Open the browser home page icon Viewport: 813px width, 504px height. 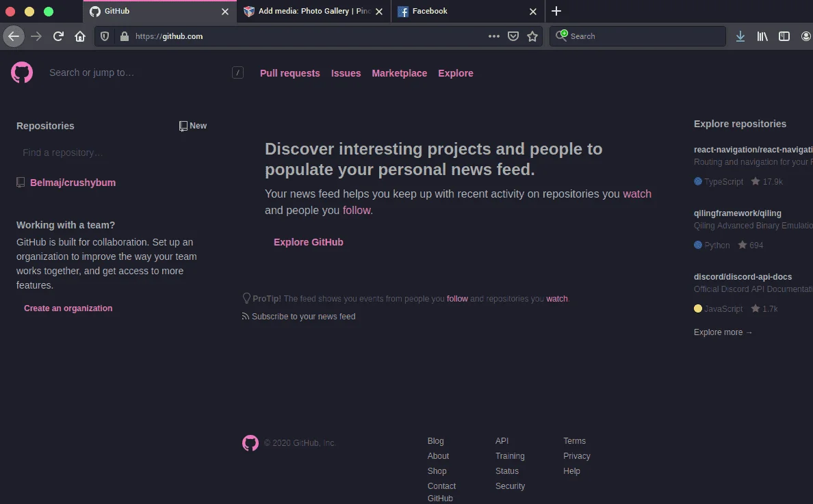click(x=80, y=36)
